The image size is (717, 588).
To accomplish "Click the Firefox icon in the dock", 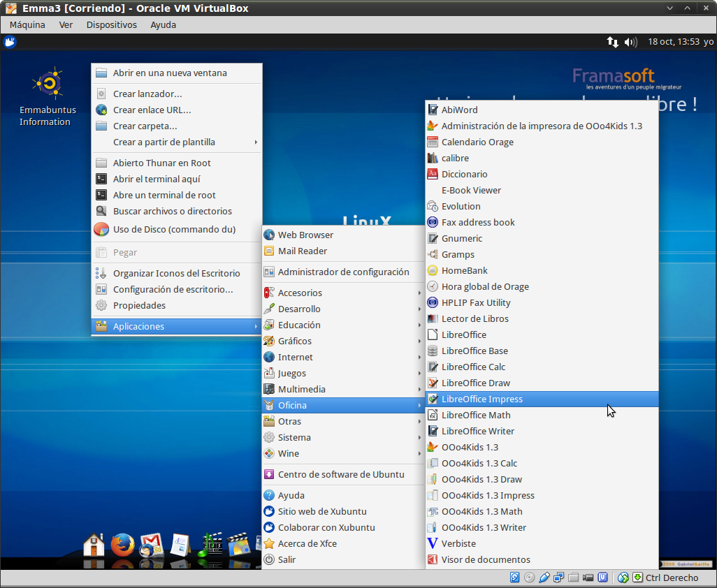I will [x=122, y=544].
